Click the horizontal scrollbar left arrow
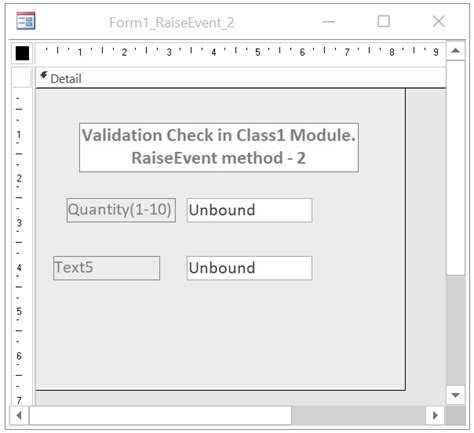 tap(19, 415)
